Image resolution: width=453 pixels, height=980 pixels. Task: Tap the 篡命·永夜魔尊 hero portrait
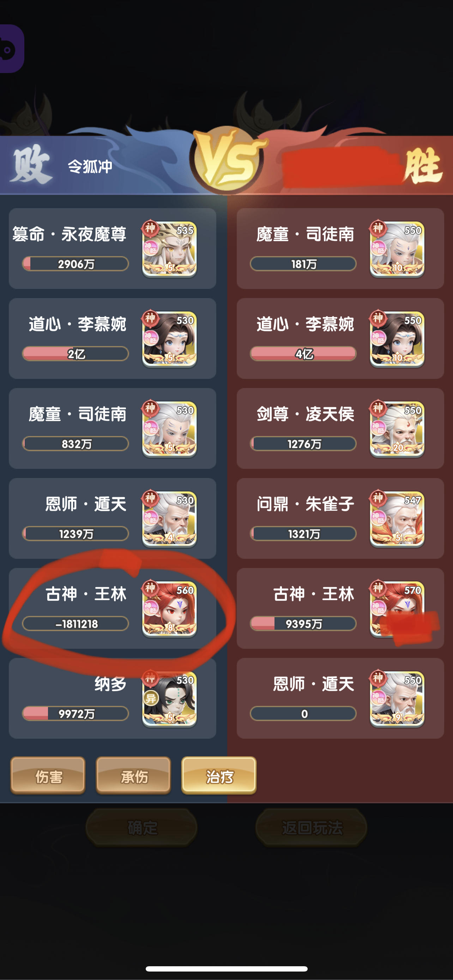[x=169, y=249]
